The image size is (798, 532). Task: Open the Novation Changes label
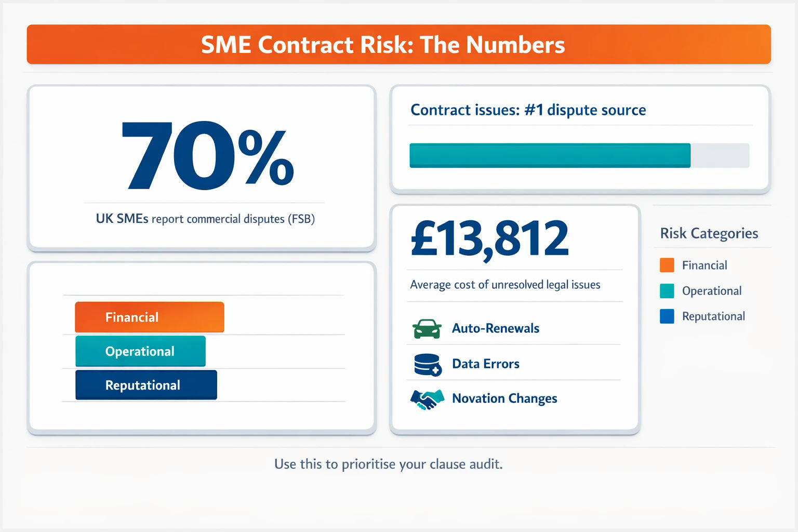point(504,398)
